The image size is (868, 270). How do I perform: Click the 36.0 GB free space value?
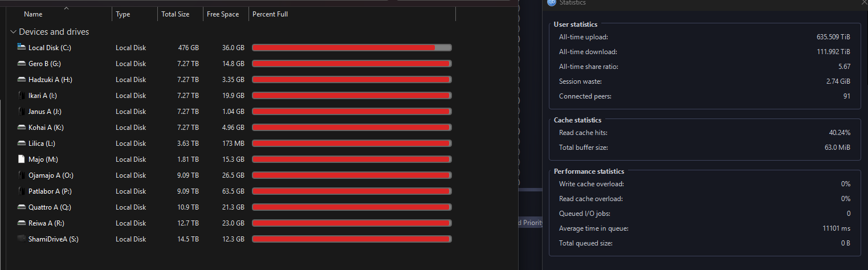[x=233, y=48]
